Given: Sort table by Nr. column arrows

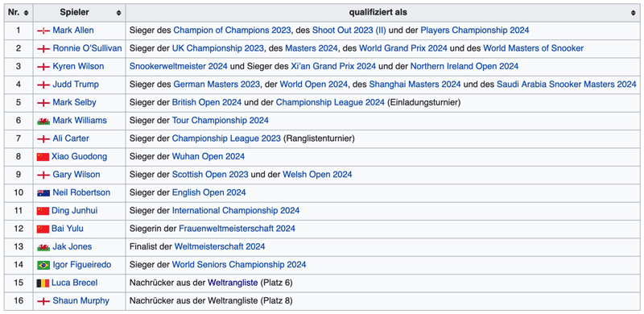Looking at the screenshot, I should click(27, 13).
